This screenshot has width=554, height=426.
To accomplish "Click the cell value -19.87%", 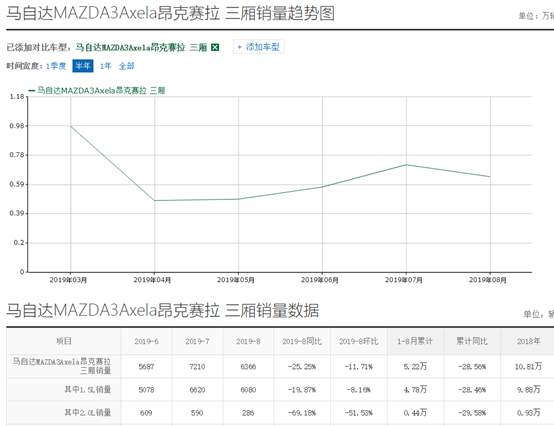I will click(302, 390).
